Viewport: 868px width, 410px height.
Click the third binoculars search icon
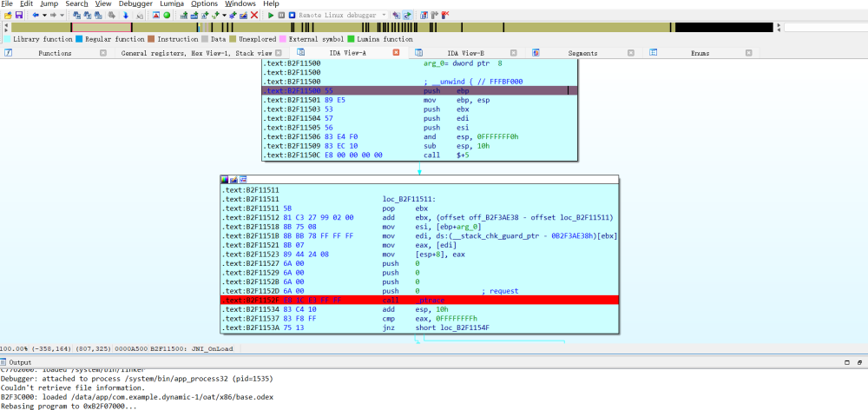point(99,15)
